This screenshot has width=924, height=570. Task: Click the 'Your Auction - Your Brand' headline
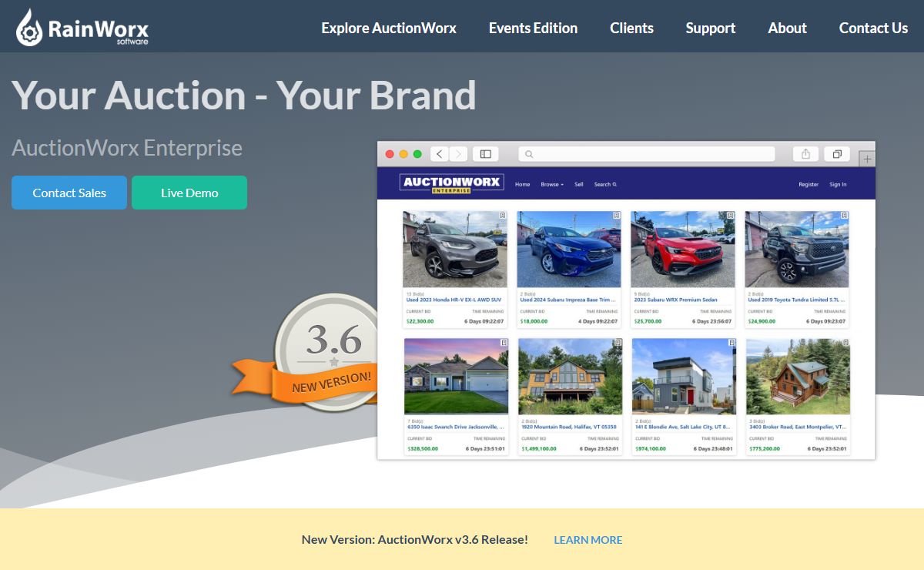244,95
